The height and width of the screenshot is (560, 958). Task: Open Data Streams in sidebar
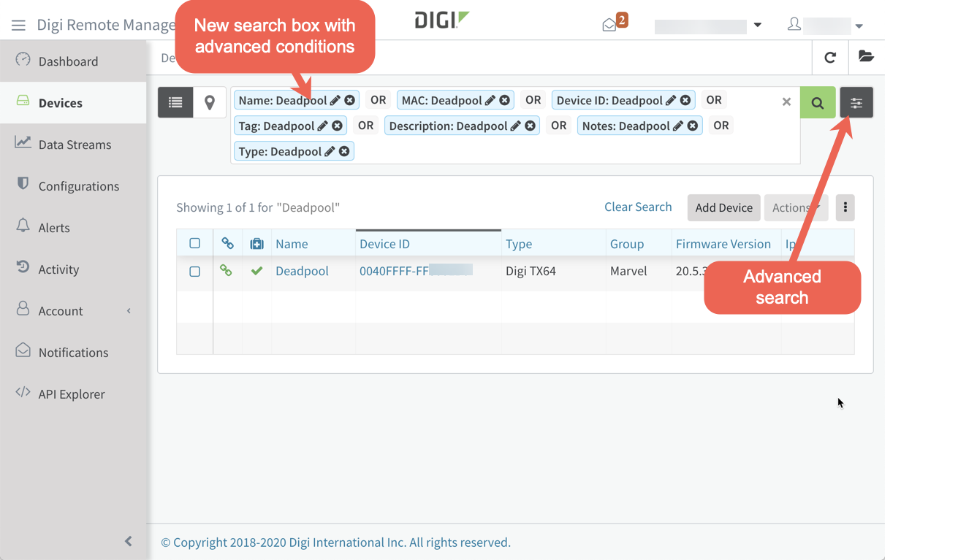[73, 144]
